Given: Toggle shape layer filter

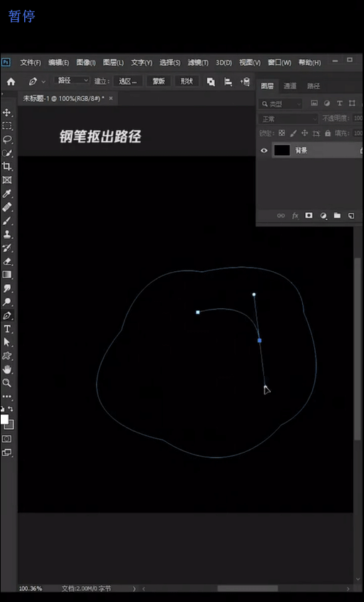Looking at the screenshot, I should [352, 103].
